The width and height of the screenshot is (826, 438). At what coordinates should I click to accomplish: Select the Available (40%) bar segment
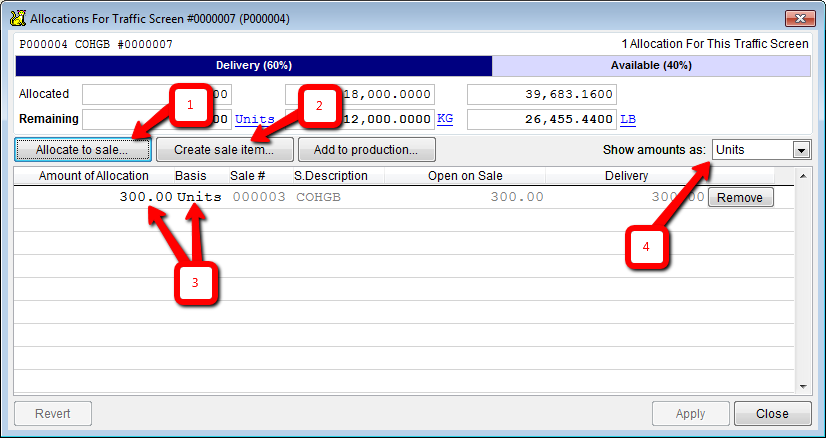(x=651, y=66)
